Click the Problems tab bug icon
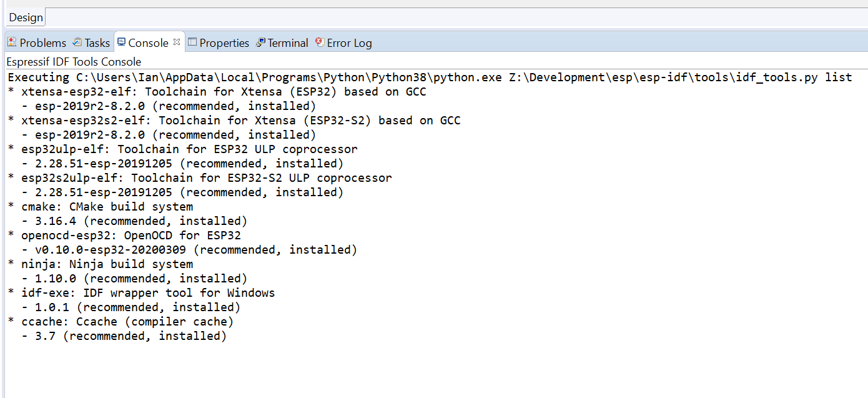Viewport: 868px width, 398px height. point(11,42)
